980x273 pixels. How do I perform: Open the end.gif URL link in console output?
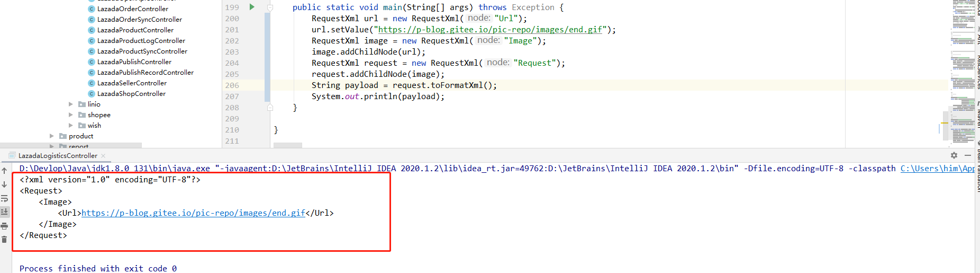click(193, 213)
